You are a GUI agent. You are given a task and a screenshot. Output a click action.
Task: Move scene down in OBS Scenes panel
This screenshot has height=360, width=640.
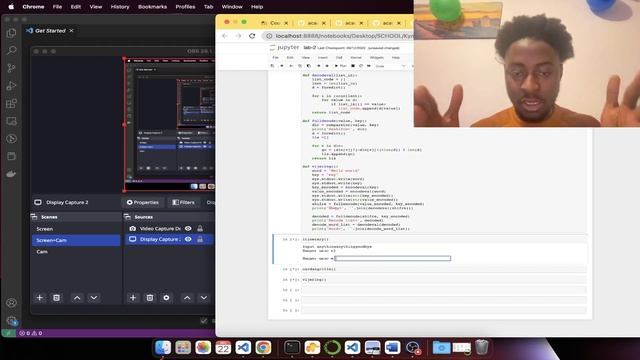[x=94, y=298]
